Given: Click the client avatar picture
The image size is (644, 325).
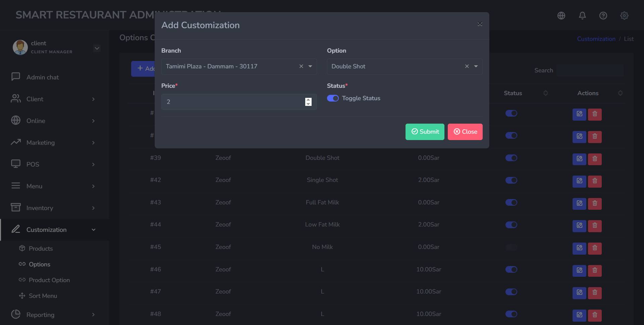Looking at the screenshot, I should click(x=20, y=47).
